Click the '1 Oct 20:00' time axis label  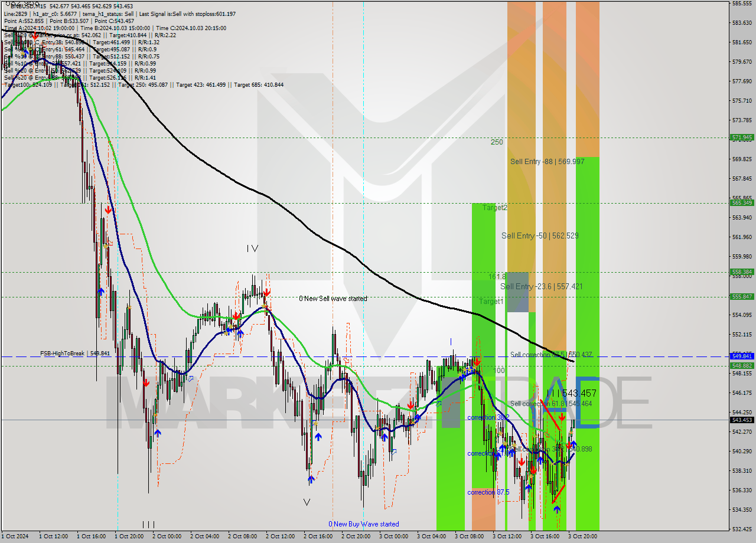[x=129, y=537]
